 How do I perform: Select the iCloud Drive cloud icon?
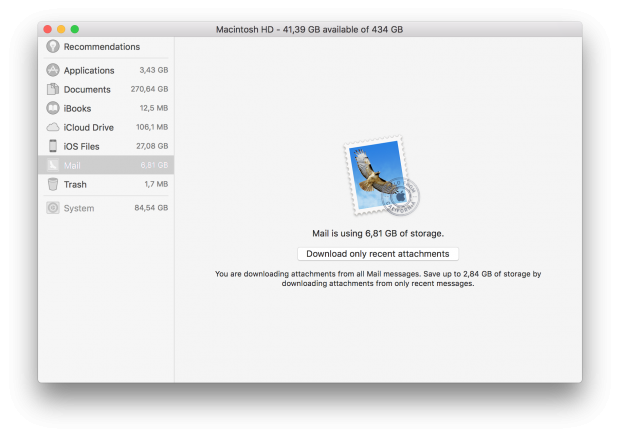tap(53, 127)
